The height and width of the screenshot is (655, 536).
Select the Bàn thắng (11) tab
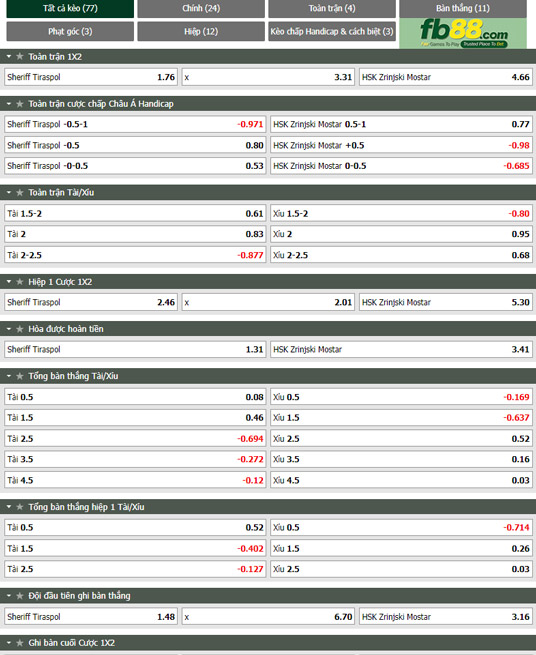[463, 8]
